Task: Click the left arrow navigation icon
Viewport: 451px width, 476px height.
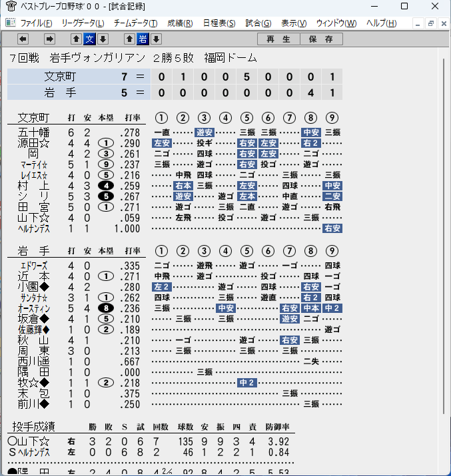Action: (x=23, y=39)
